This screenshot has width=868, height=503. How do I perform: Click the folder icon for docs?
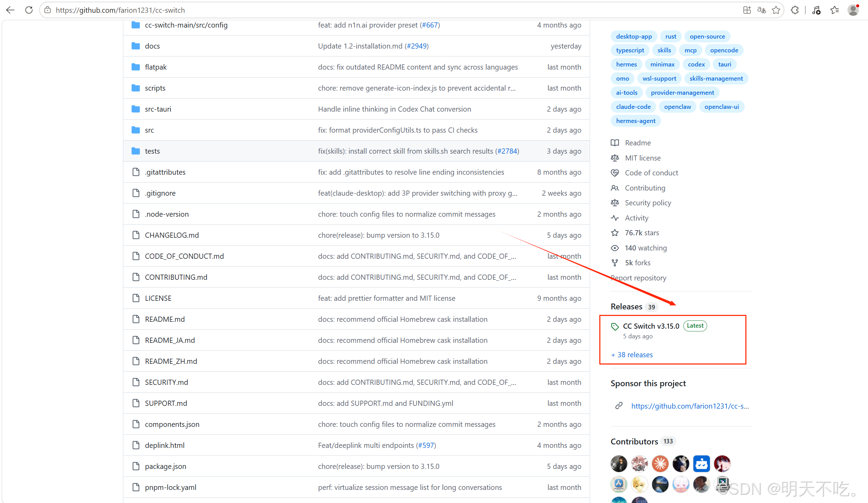point(136,46)
